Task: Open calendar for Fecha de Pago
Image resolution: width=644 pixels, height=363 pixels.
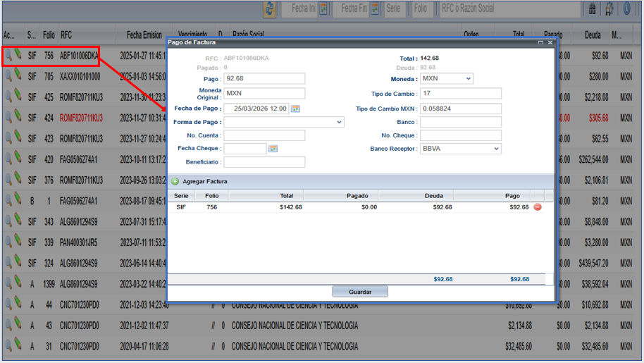Action: click(x=295, y=109)
